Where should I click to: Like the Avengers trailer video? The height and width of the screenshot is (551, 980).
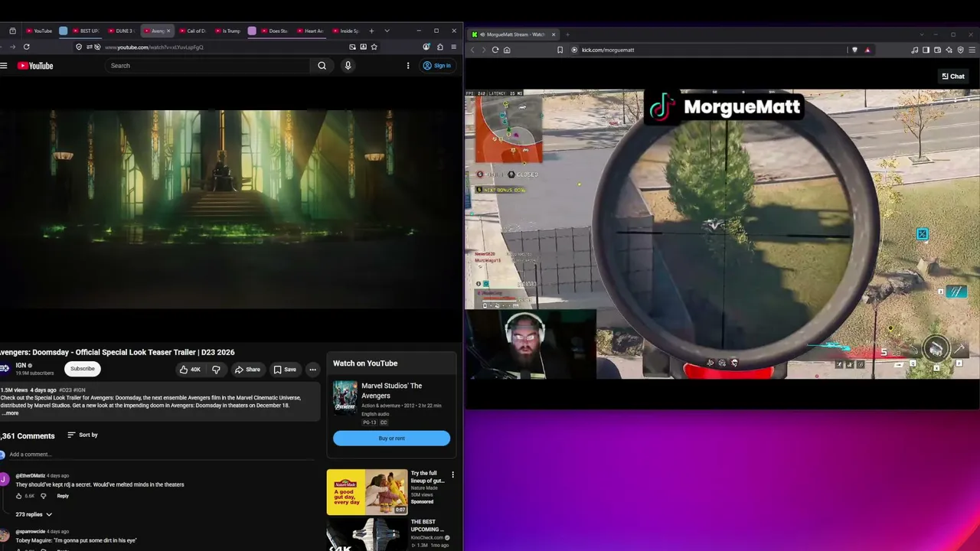click(190, 370)
